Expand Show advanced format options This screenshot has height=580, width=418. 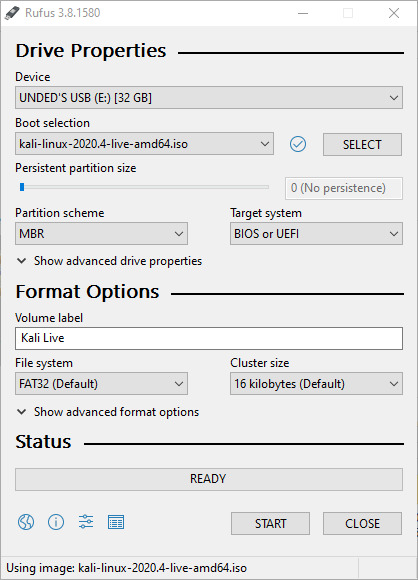108,412
